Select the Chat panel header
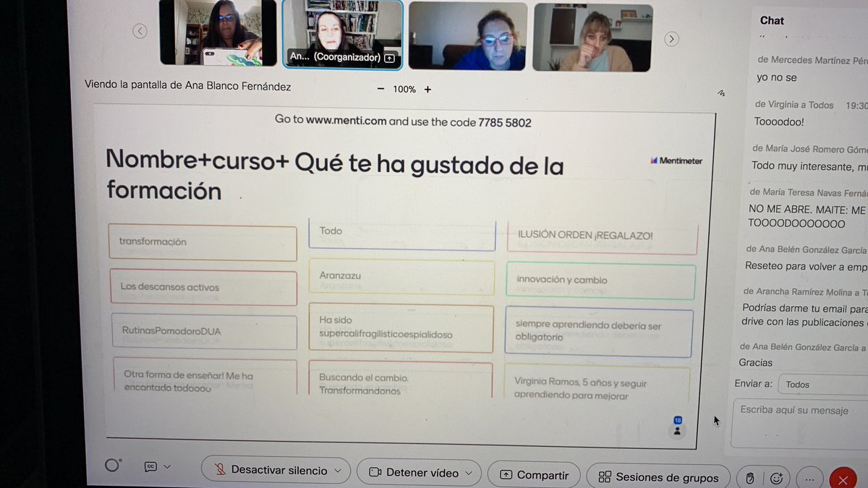868x488 pixels. pyautogui.click(x=771, y=20)
